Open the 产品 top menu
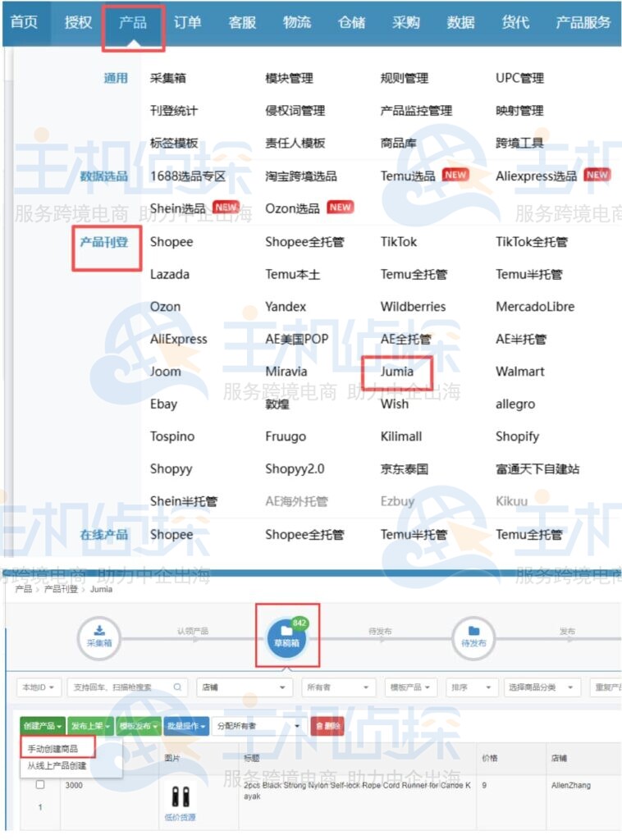This screenshot has width=622, height=840. pyautogui.click(x=133, y=22)
